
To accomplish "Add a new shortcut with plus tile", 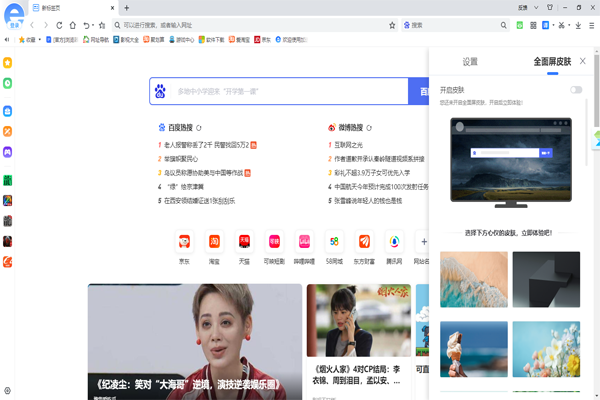I will click(424, 242).
